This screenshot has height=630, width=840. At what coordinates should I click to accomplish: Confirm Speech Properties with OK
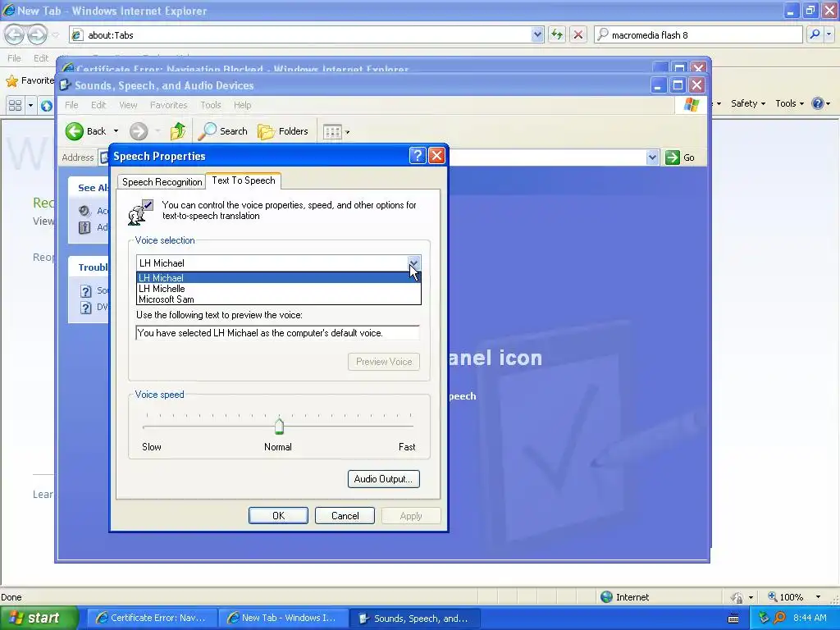(x=279, y=515)
